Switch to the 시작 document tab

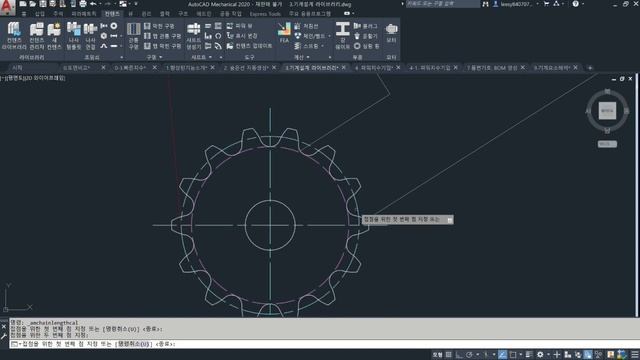(17, 68)
